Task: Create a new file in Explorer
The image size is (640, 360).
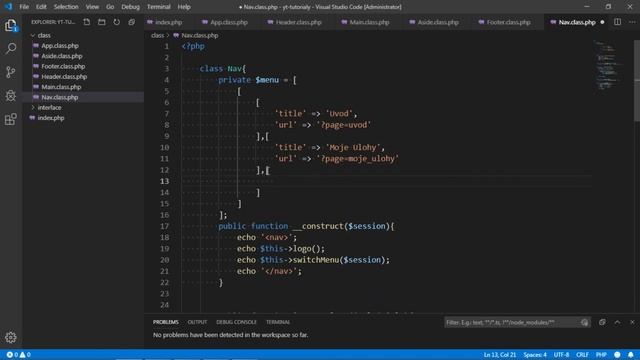Action: pos(87,22)
